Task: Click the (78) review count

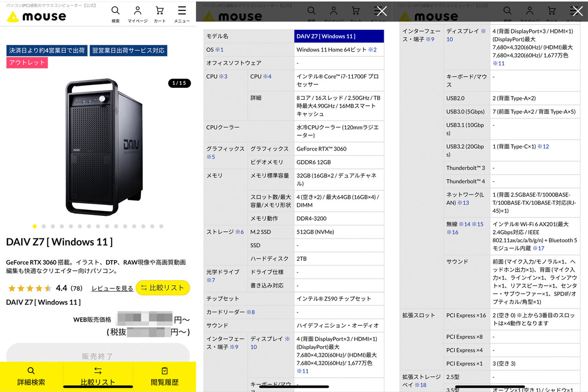Action: tap(77, 288)
